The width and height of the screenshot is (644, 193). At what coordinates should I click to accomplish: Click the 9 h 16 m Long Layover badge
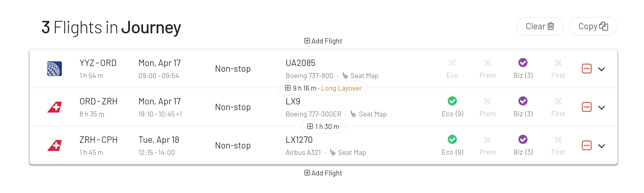point(323,88)
